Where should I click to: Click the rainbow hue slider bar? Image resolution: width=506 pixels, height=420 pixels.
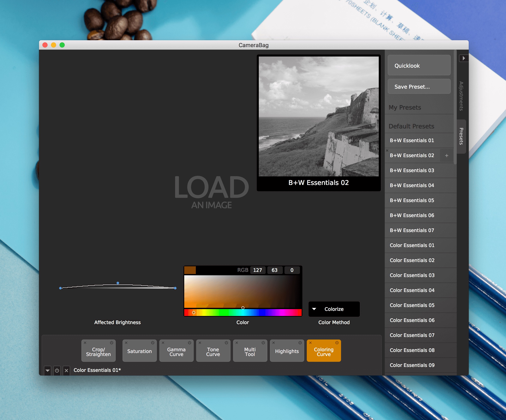point(243,313)
